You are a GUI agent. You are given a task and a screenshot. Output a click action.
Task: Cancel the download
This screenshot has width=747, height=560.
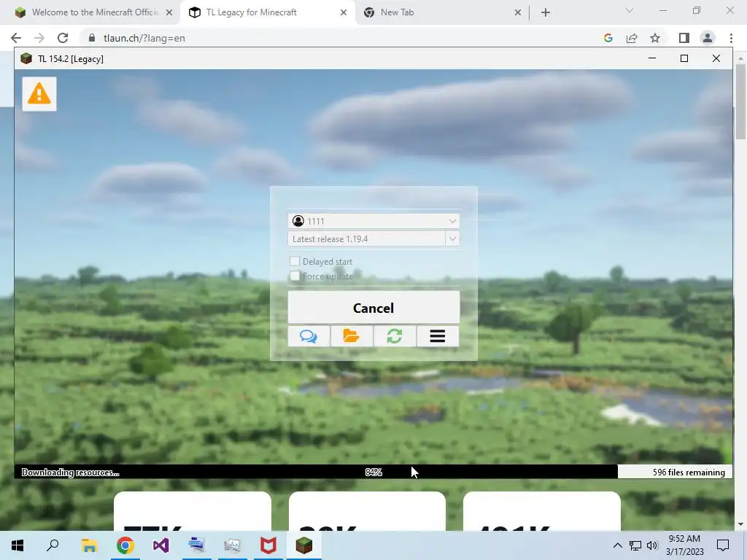(x=373, y=308)
